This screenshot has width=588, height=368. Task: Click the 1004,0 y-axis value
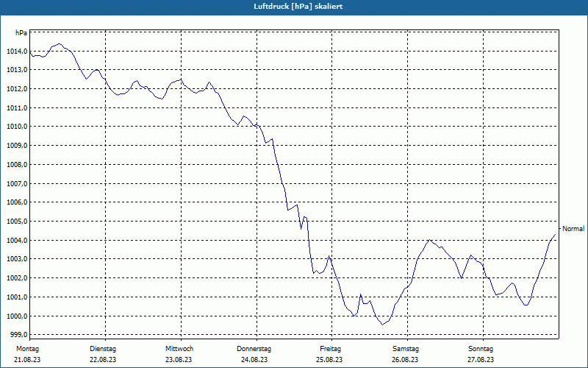(17, 241)
